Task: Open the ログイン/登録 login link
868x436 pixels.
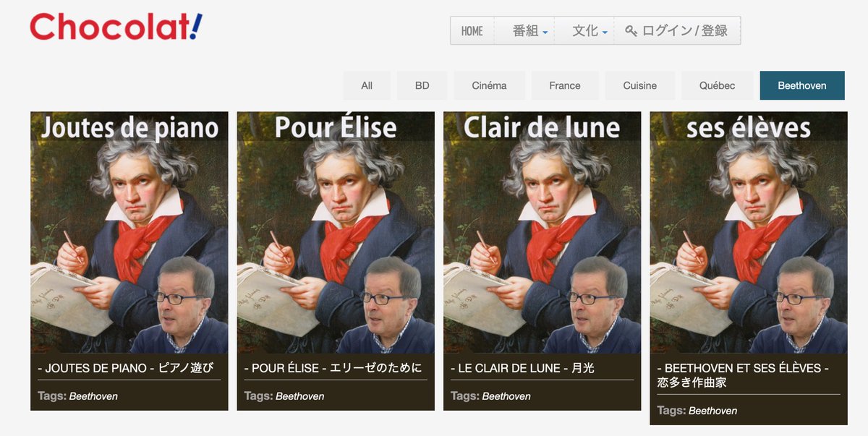Action: [677, 31]
